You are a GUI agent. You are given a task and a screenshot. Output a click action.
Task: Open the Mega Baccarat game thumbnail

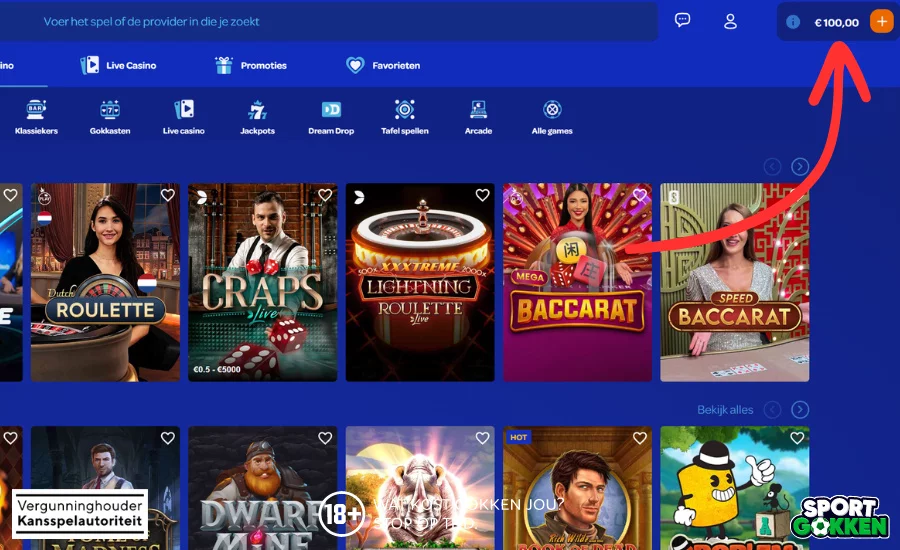577,282
